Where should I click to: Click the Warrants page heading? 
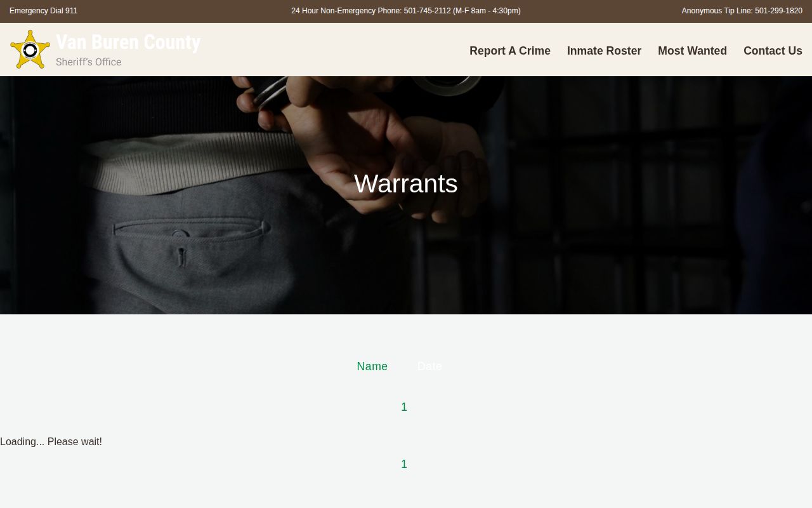pyautogui.click(x=406, y=184)
